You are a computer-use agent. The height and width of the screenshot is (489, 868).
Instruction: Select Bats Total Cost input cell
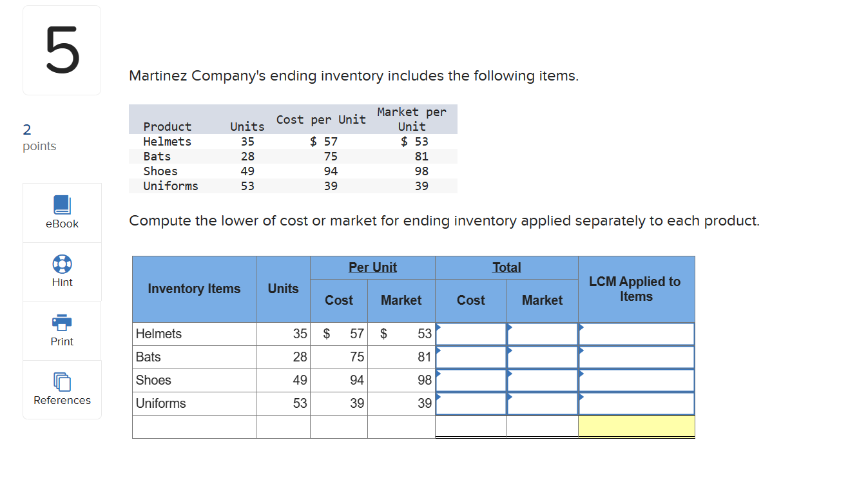tap(471, 357)
